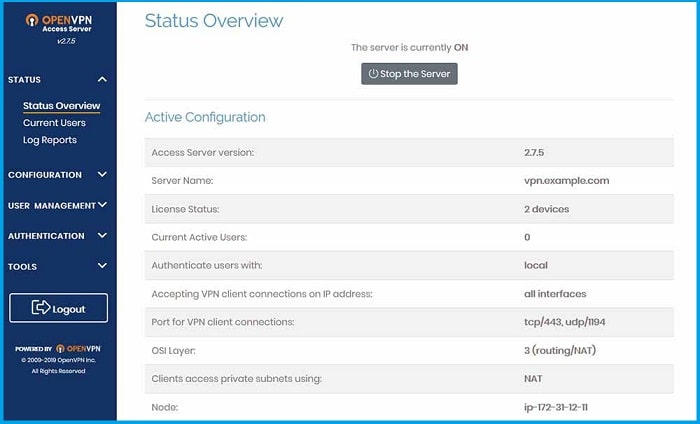Select the active users value 0
This screenshot has height=424, width=700.
527,237
